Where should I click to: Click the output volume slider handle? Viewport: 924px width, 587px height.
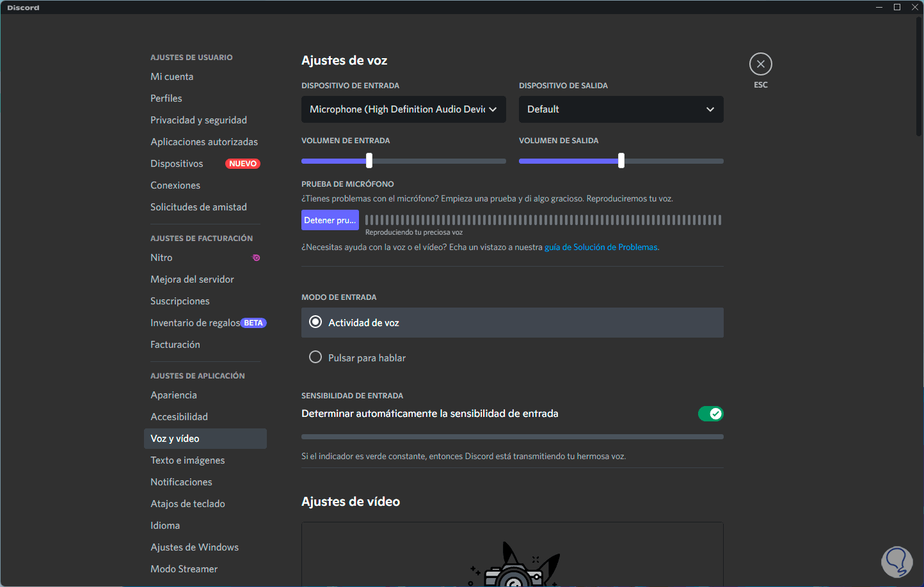click(x=621, y=161)
